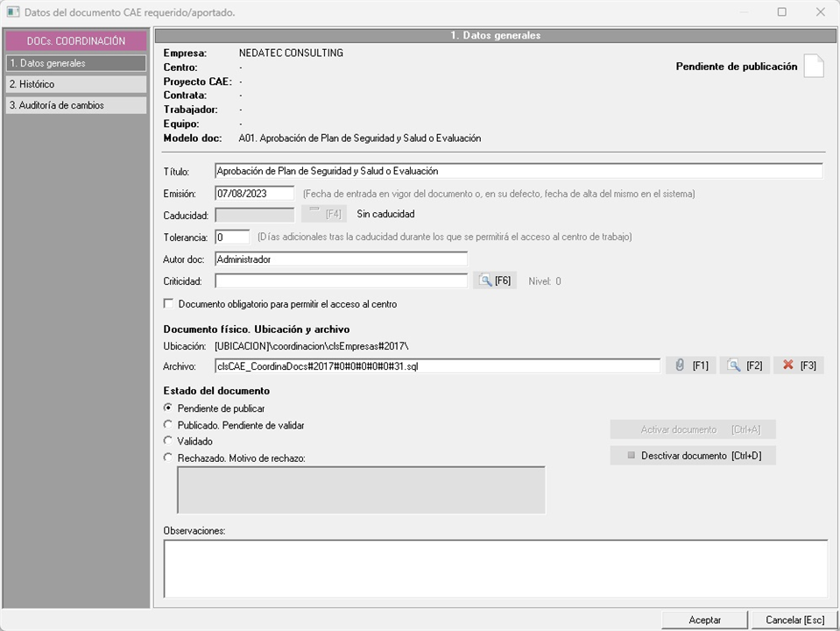
Task: Select the Pendiente de publicar radio option
Action: pyautogui.click(x=168, y=408)
